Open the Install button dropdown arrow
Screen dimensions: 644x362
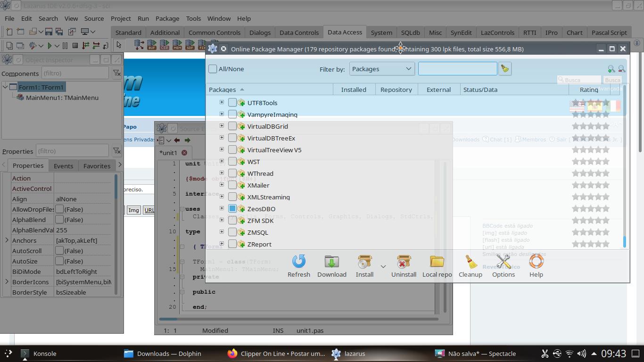point(383,267)
